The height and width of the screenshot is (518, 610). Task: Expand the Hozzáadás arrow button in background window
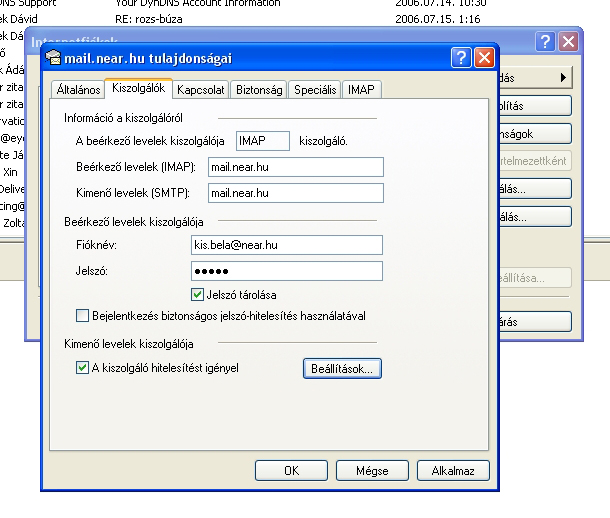pos(564,77)
